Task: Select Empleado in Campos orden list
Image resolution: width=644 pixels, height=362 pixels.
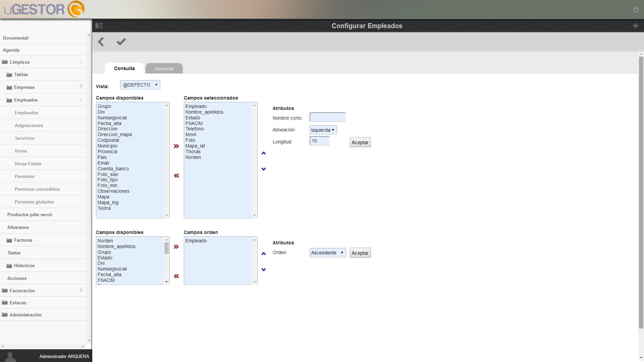Action: click(196, 241)
